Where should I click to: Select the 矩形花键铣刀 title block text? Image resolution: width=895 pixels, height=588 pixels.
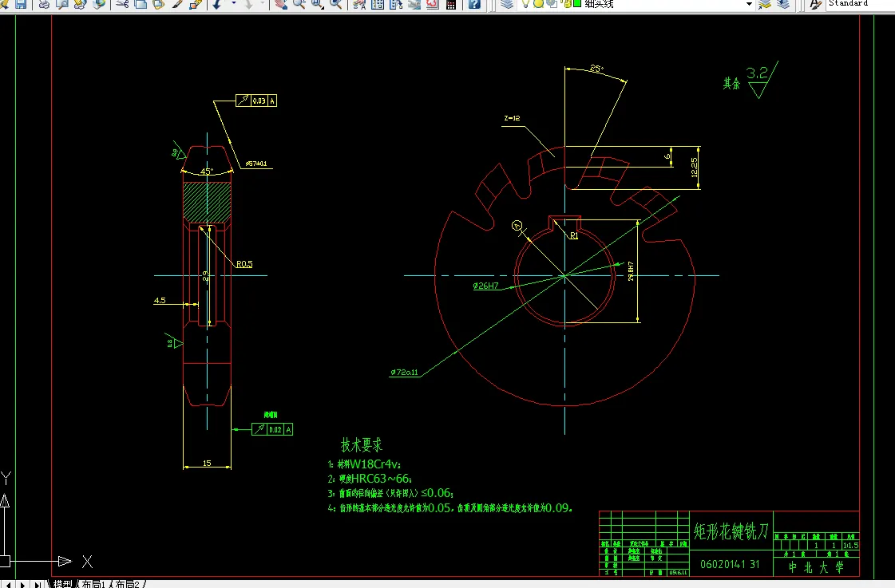(731, 531)
